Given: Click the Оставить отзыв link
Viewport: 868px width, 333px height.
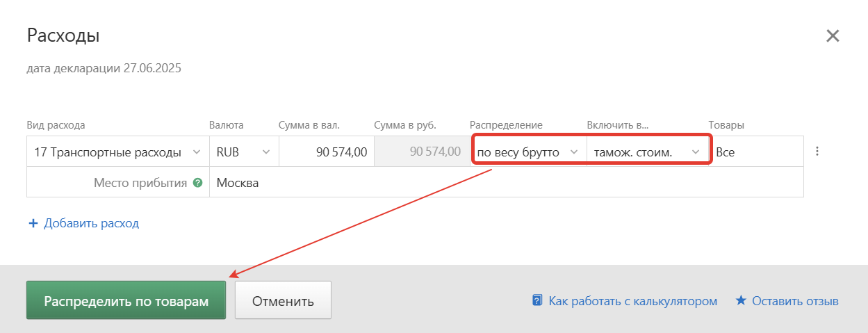Looking at the screenshot, I should (795, 301).
